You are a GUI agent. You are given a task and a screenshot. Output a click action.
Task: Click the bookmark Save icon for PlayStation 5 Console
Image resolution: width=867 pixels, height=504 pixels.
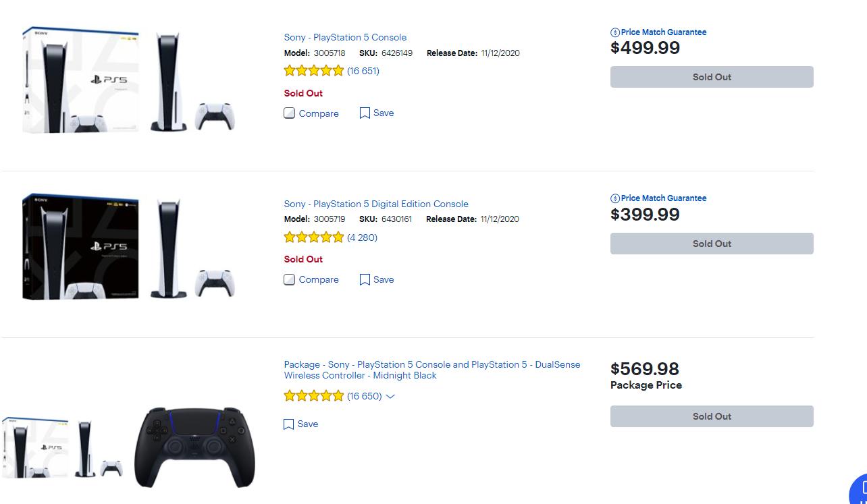pos(365,113)
